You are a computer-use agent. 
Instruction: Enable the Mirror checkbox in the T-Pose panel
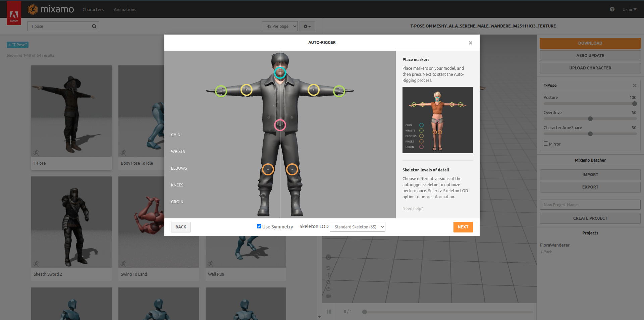pyautogui.click(x=546, y=143)
